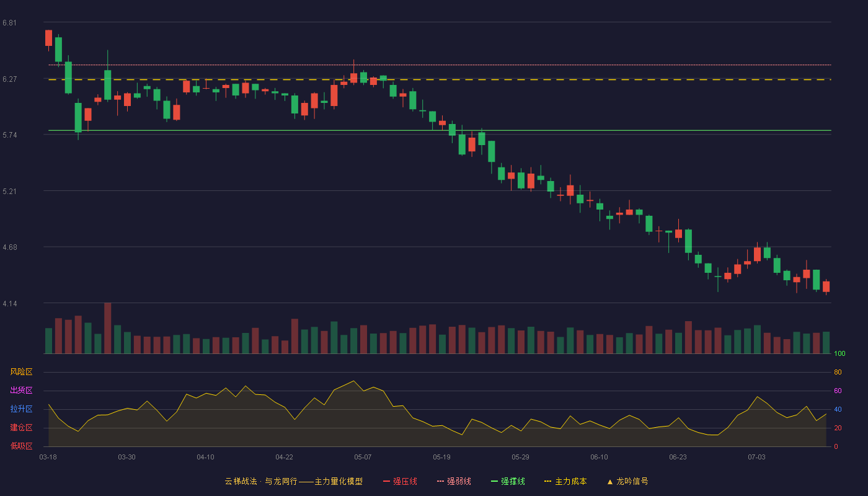Click the 龙吟信号 triangle legend icon

pyautogui.click(x=610, y=482)
